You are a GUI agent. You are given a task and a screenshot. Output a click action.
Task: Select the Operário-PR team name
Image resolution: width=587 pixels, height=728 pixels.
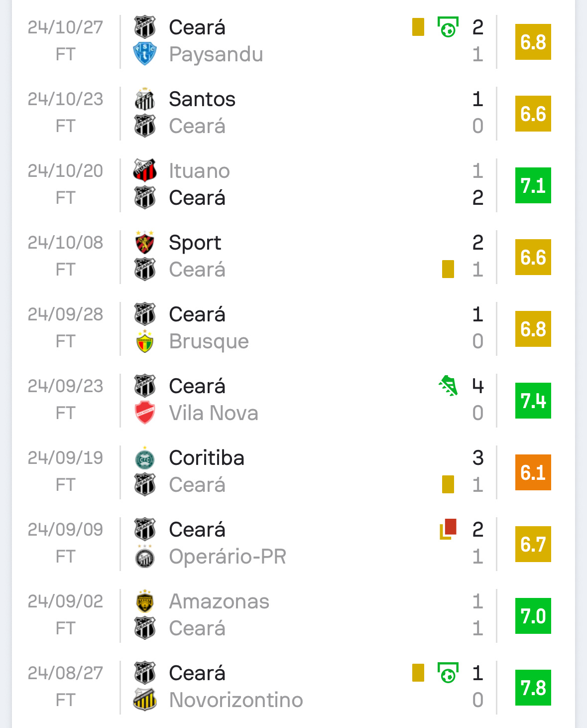pos(228,557)
